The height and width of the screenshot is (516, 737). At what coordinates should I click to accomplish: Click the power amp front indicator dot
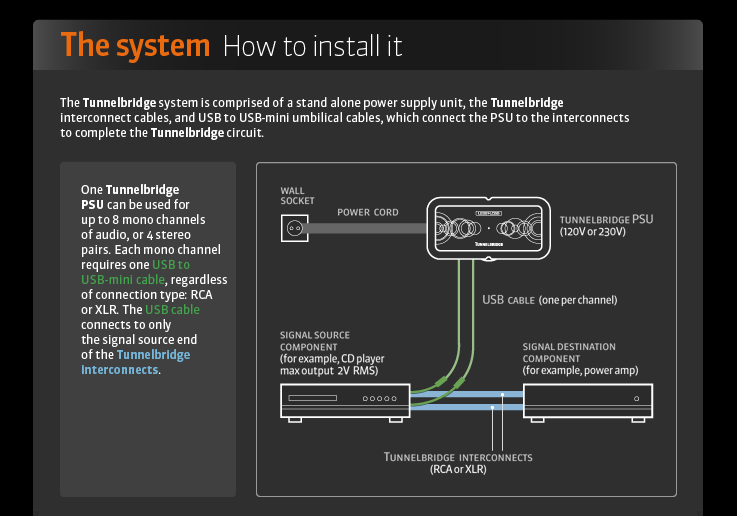coord(636,399)
